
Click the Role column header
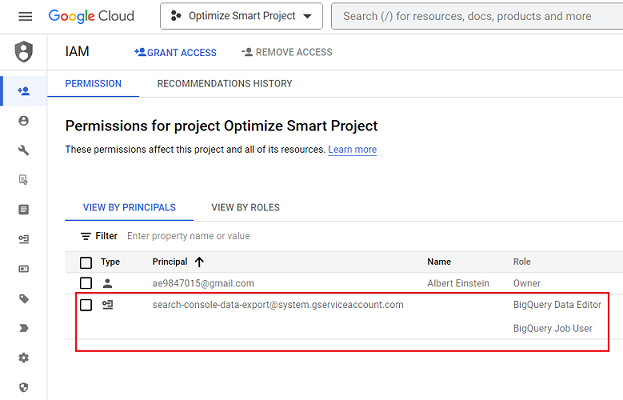[522, 262]
